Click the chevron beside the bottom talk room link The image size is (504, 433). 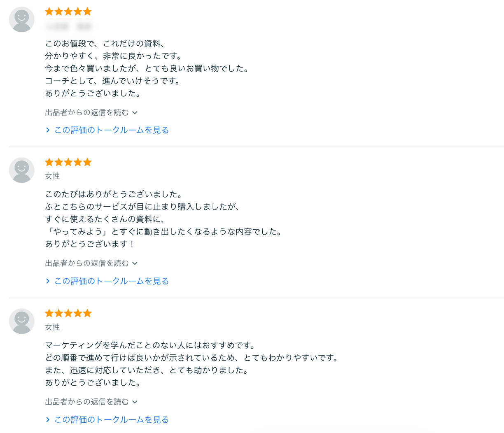48,419
